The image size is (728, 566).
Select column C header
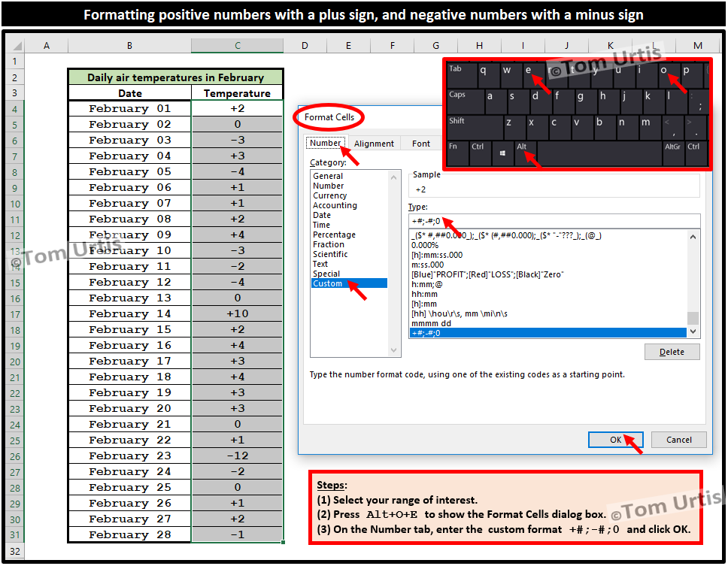[237, 45]
